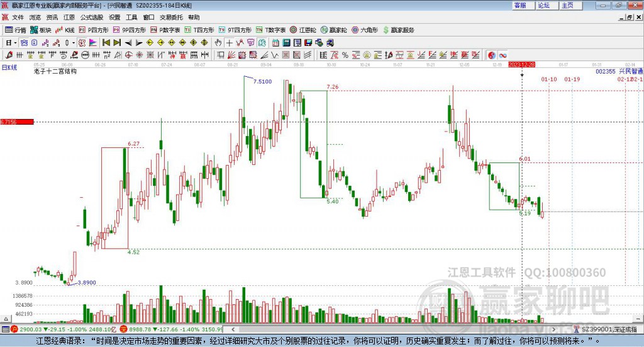Toggle the crosshair cursor tool
The image size is (644, 347).
click(229, 43)
